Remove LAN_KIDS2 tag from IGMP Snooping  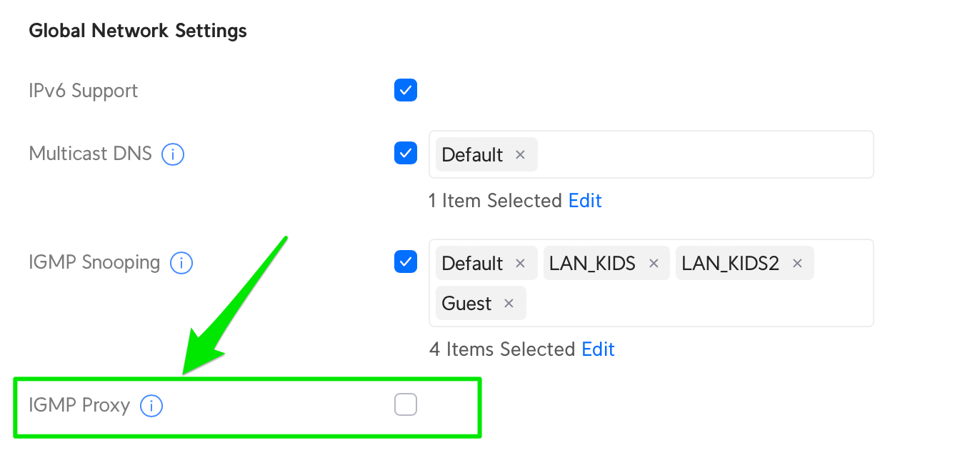pos(798,264)
